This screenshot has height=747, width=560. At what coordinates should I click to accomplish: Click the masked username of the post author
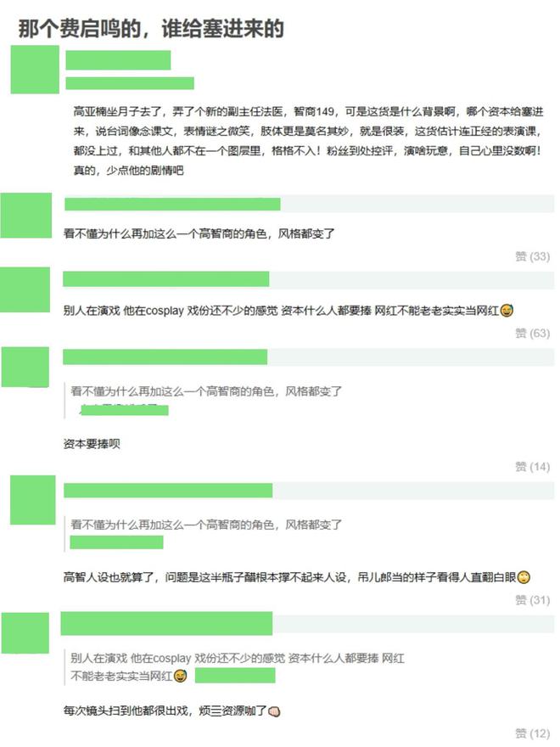coord(118,60)
